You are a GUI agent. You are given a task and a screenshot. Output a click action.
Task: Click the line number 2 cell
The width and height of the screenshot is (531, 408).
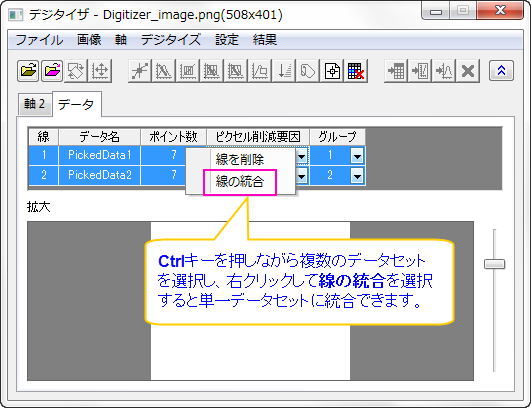tap(44, 175)
